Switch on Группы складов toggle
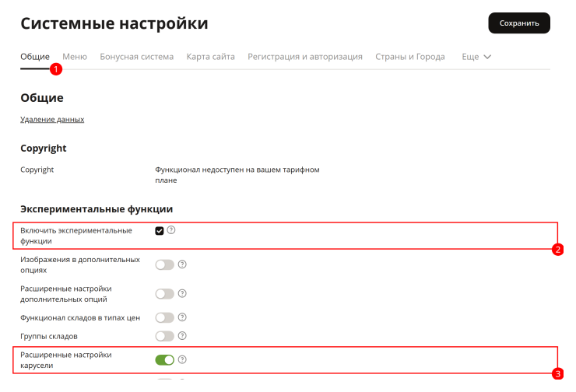 pyautogui.click(x=164, y=336)
